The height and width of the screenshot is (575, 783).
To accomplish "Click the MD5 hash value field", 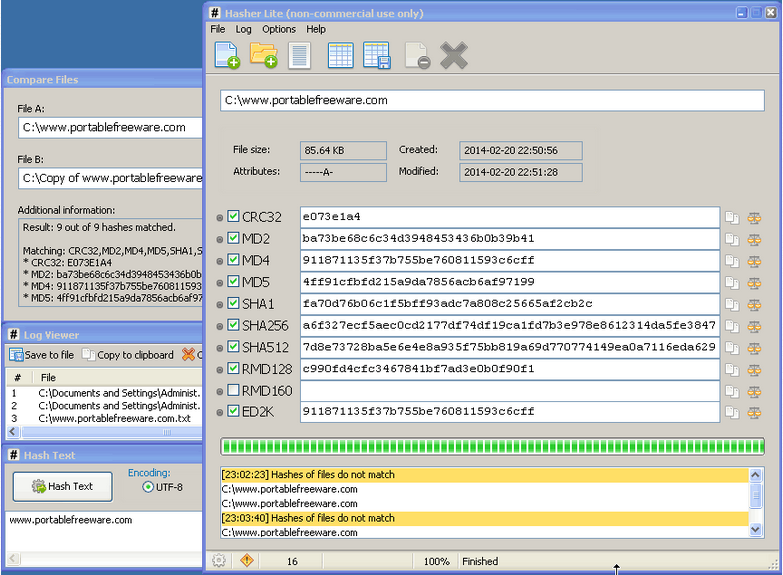I will pos(510,282).
